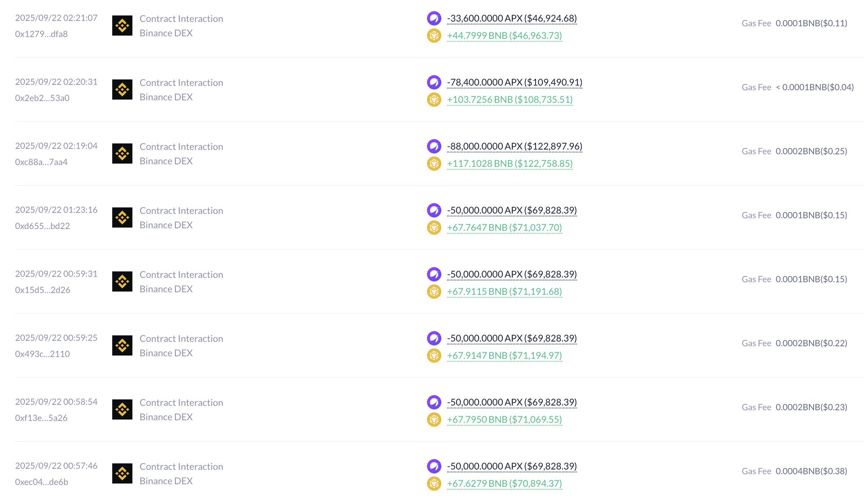864x504 pixels.
Task: Click Binance DEX icon for 0xec04...de6b transaction
Action: (x=122, y=474)
